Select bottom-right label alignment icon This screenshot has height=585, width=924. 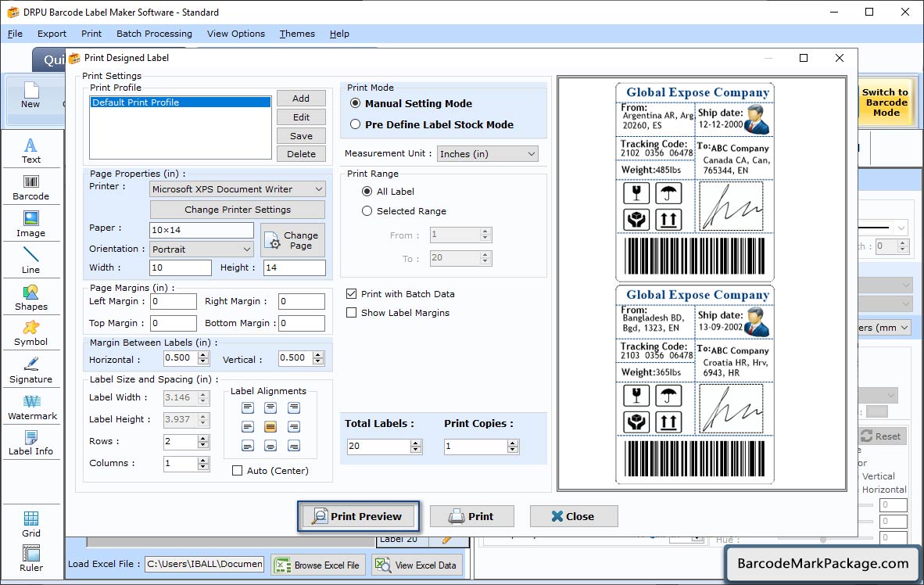point(293,446)
